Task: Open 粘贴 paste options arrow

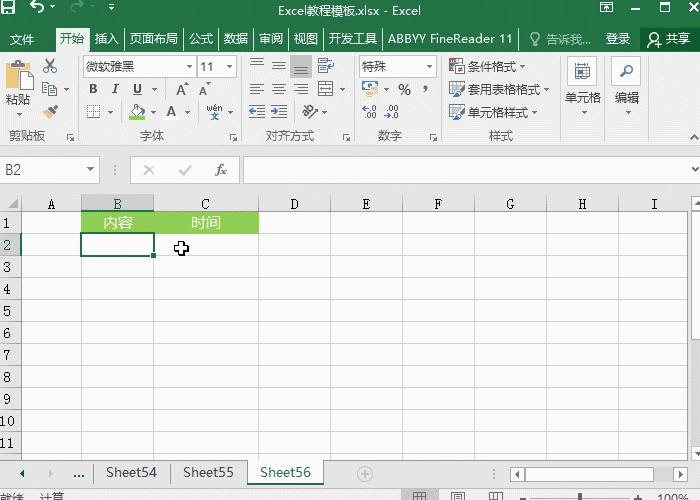Action: click(19, 114)
